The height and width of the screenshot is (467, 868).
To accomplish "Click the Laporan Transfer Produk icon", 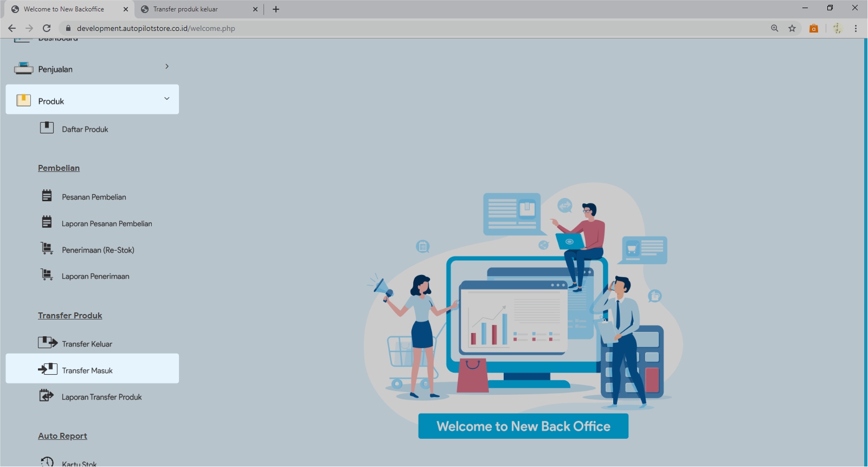I will (x=47, y=396).
